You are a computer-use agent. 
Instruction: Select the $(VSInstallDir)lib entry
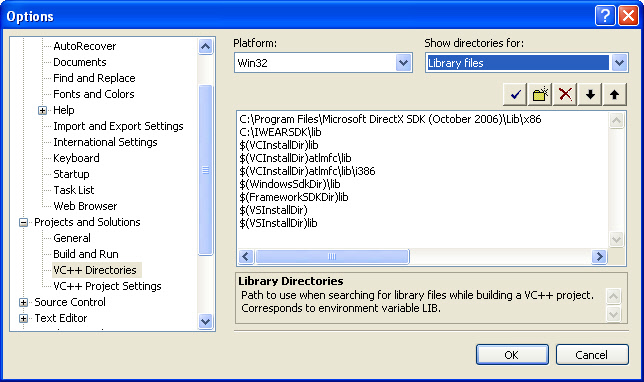278,223
